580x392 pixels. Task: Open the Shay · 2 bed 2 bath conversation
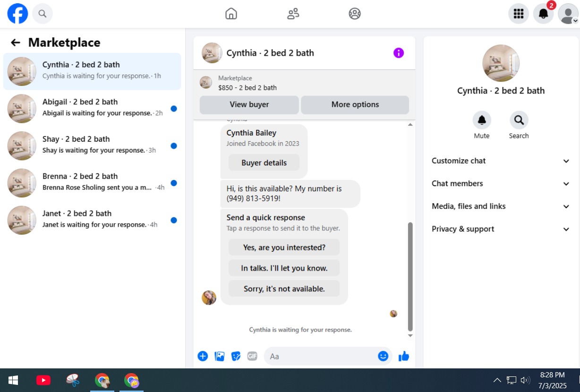[92, 146]
